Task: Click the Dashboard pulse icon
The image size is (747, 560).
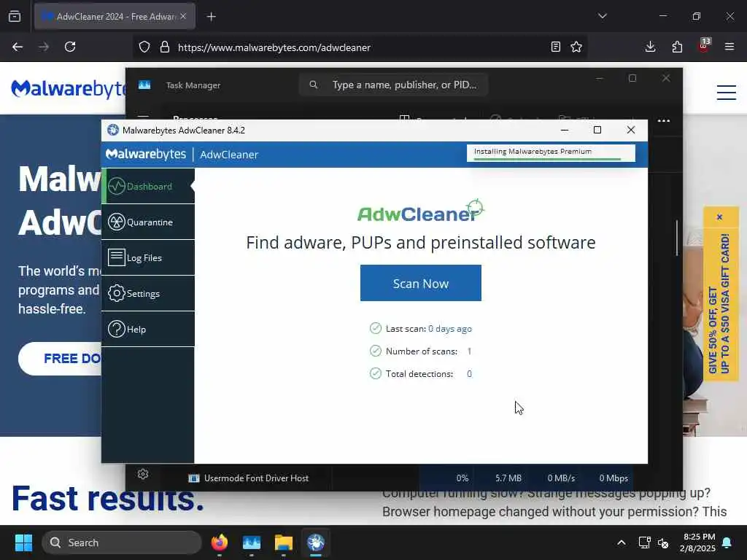Action: tap(116, 186)
